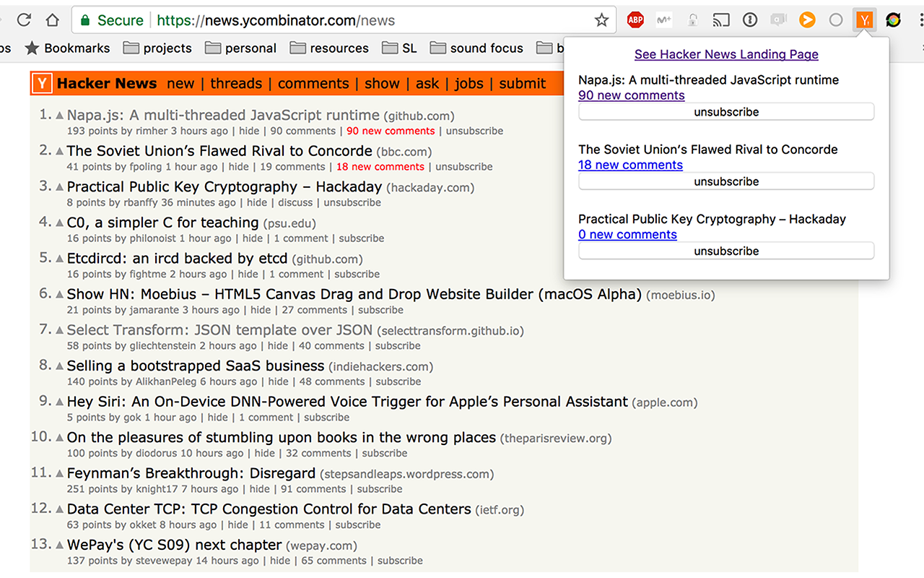Upvote Feynman's Breakthrough story
The width and height of the screenshot is (924, 578).
click(60, 473)
